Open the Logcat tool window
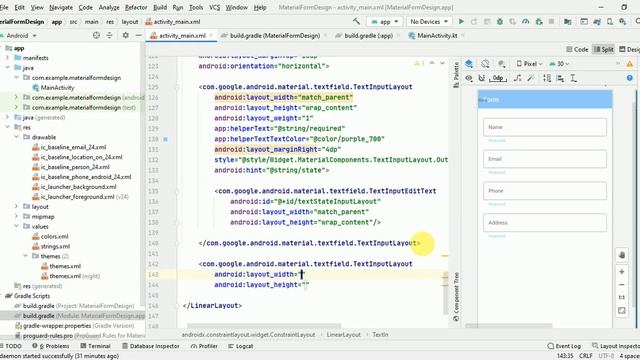 click(241, 346)
